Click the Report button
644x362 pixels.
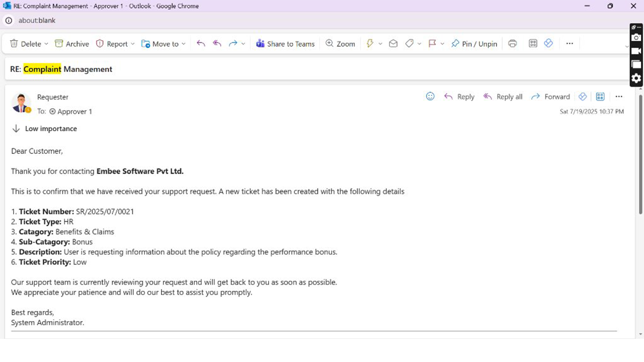tap(112, 44)
